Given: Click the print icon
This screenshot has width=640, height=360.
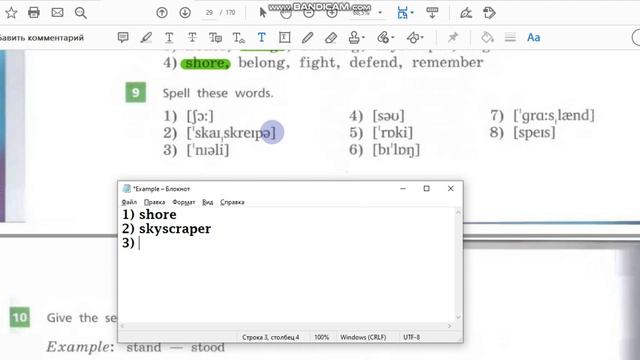Looking at the screenshot, I should tap(34, 13).
